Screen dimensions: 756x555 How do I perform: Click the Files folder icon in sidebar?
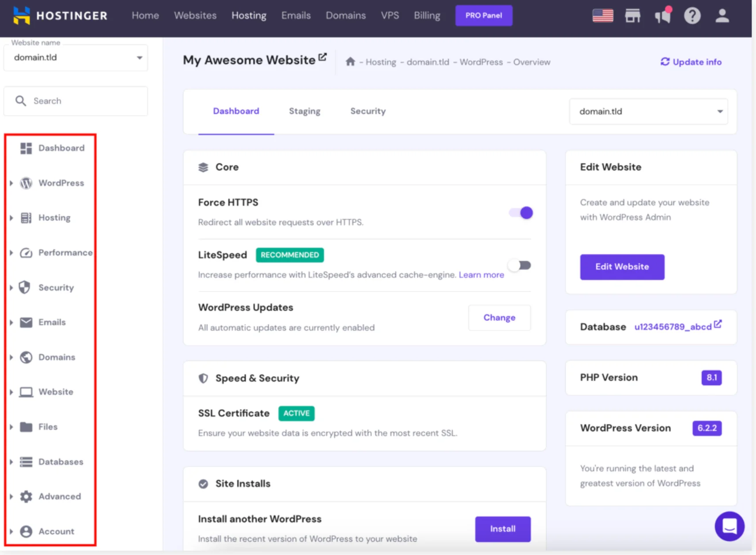[x=26, y=427]
